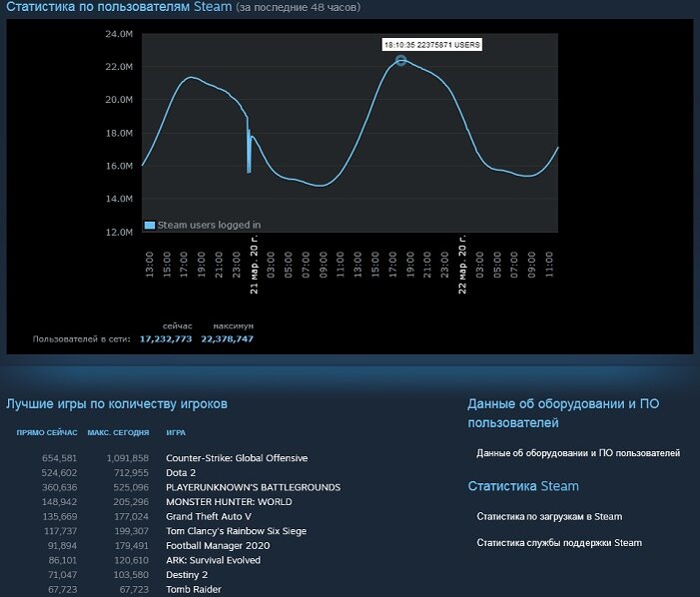Click the 120,610 peak players value
This screenshot has width=700, height=597.
click(131, 560)
